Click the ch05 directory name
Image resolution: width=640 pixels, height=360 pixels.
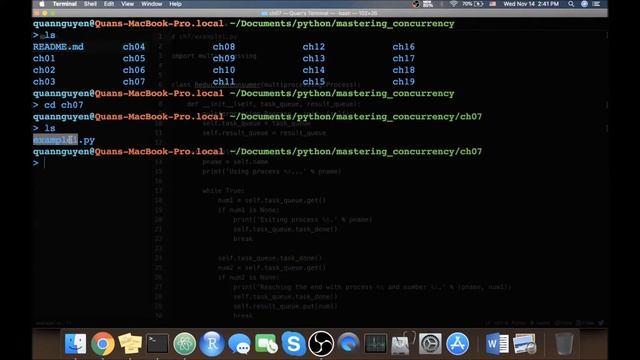click(134, 58)
